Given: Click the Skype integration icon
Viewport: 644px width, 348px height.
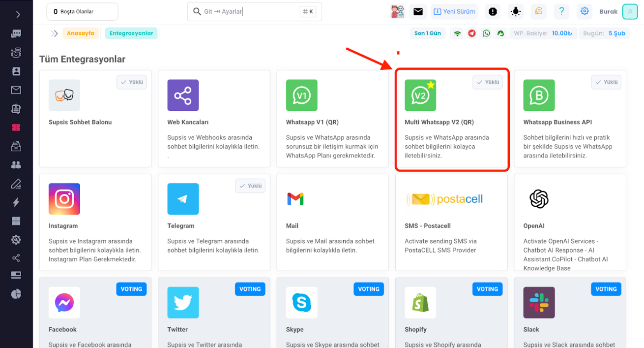Looking at the screenshot, I should (x=302, y=303).
